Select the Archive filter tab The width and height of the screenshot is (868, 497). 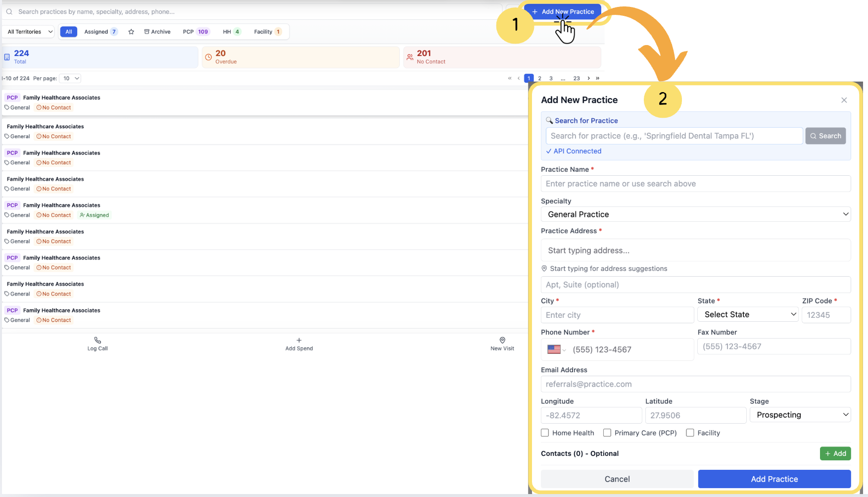point(157,32)
